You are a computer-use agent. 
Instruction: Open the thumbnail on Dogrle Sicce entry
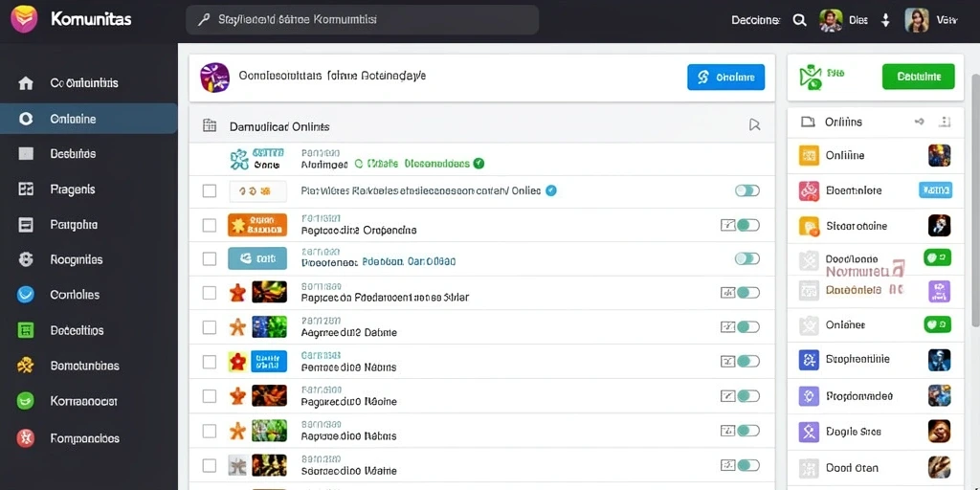pos(939,432)
